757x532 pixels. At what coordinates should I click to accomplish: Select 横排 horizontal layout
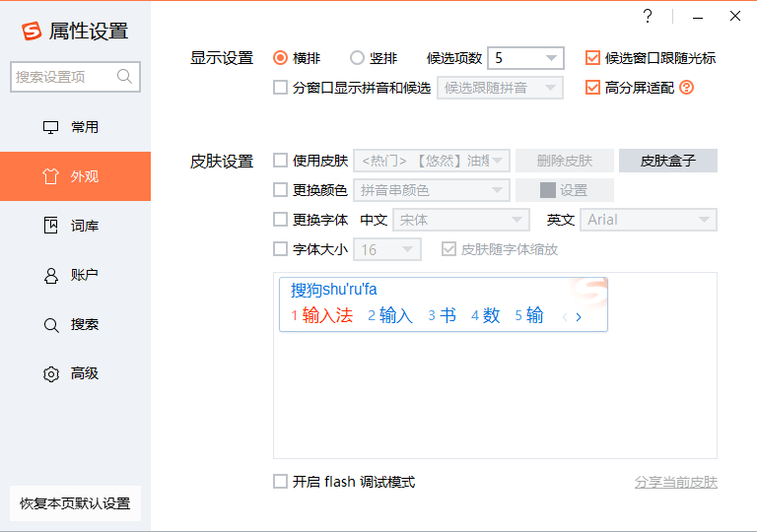pyautogui.click(x=281, y=58)
